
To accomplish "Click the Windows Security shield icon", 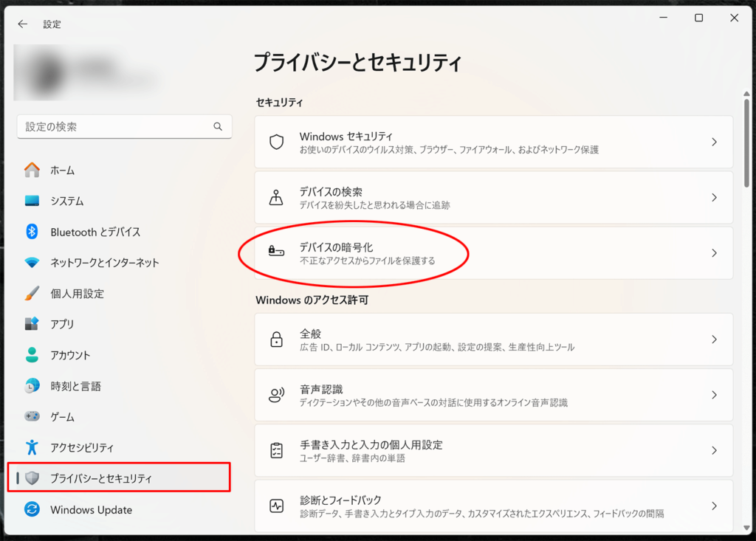I will (276, 142).
